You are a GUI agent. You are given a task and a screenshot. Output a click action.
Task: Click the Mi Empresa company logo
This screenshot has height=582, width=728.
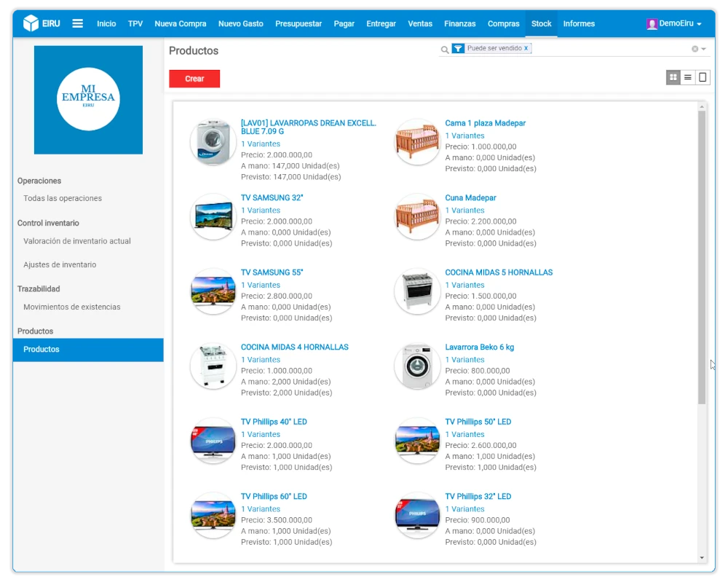point(88,99)
